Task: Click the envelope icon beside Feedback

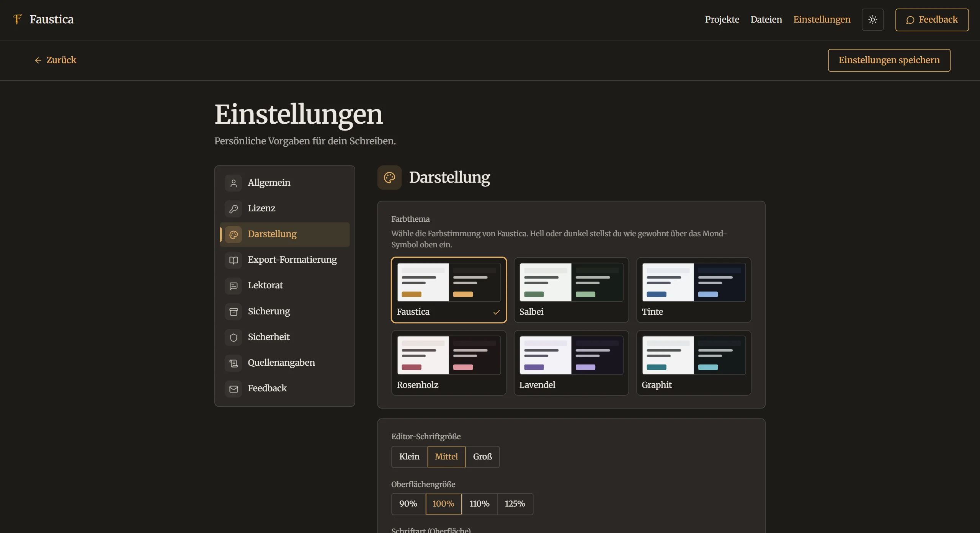Action: click(234, 389)
